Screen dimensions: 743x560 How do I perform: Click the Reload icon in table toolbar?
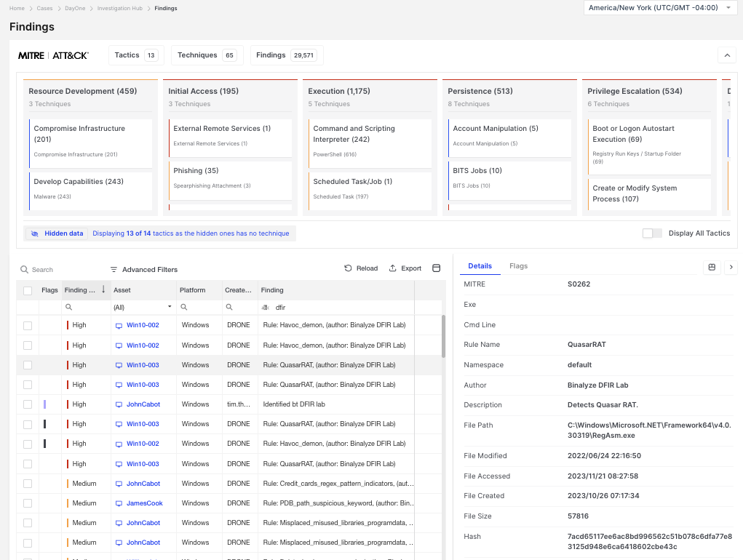[349, 268]
